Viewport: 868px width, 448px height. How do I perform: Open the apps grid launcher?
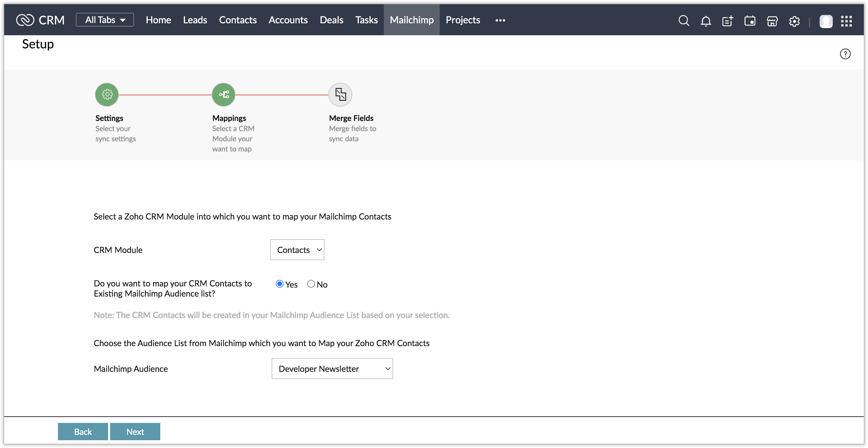(846, 21)
